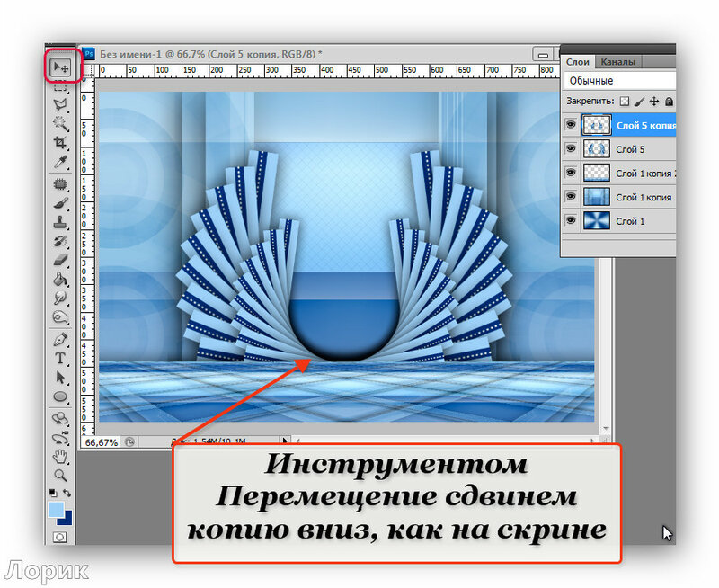Toggle lock all padlock icon
719x588 pixels.
coord(669,102)
